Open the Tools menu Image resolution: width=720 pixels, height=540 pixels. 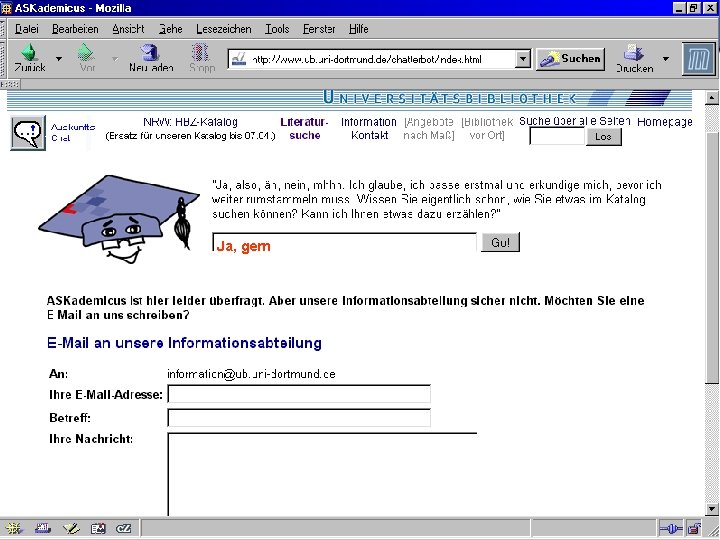[x=277, y=29]
